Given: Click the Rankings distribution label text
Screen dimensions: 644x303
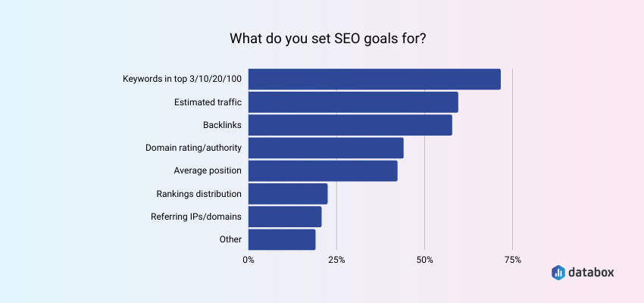Looking at the screenshot, I should (x=199, y=193).
